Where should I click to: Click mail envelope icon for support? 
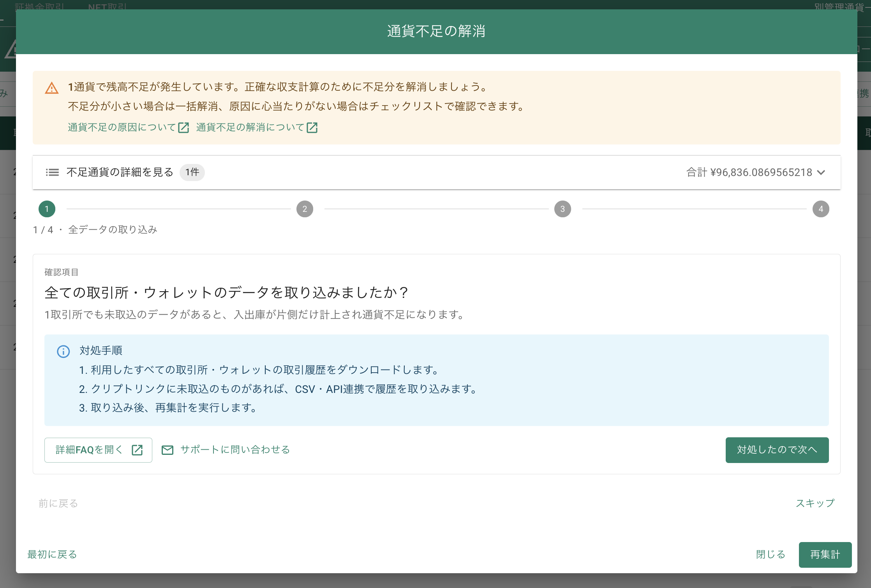[x=167, y=450]
